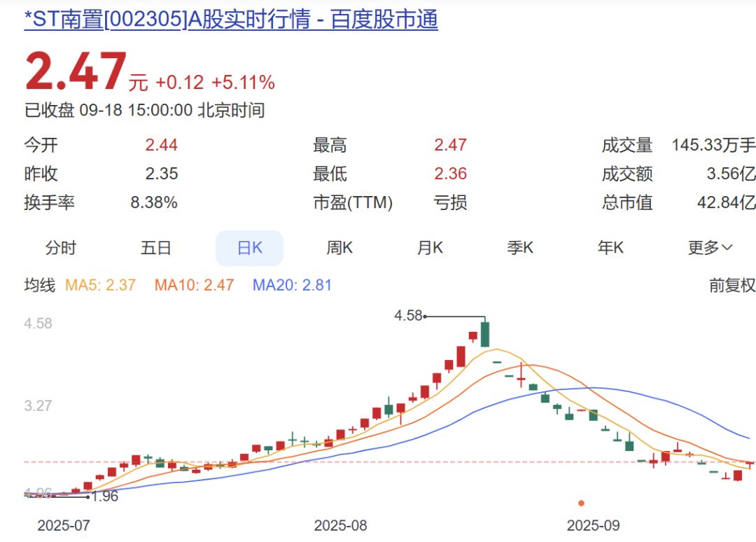Show the 季K chart view
Screen dimensions: 756x542
tap(520, 248)
